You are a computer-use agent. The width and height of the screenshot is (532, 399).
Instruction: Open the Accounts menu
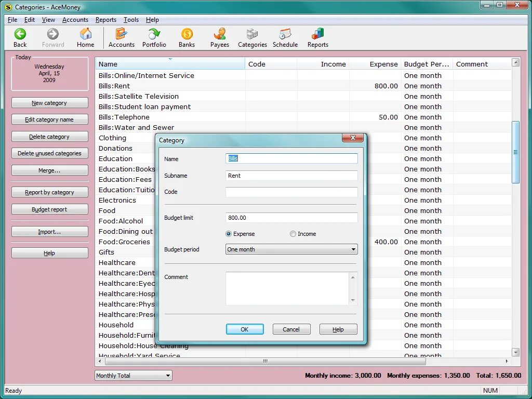tap(75, 20)
